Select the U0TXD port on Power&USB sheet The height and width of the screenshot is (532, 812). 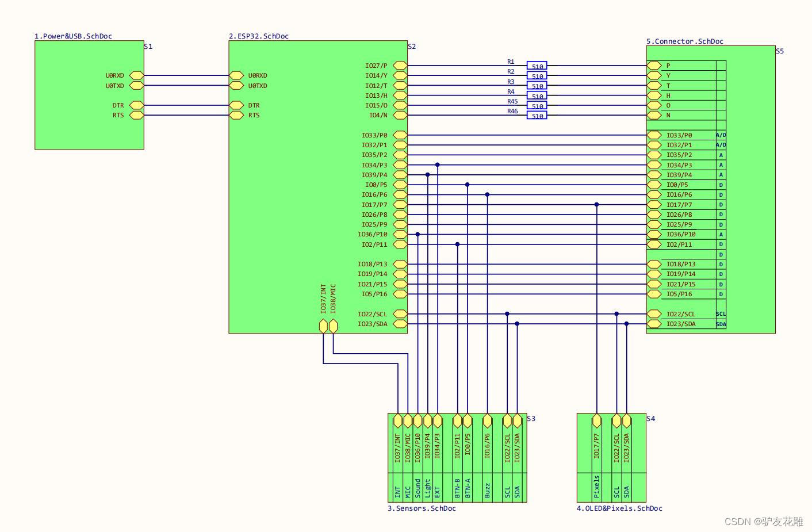[136, 85]
